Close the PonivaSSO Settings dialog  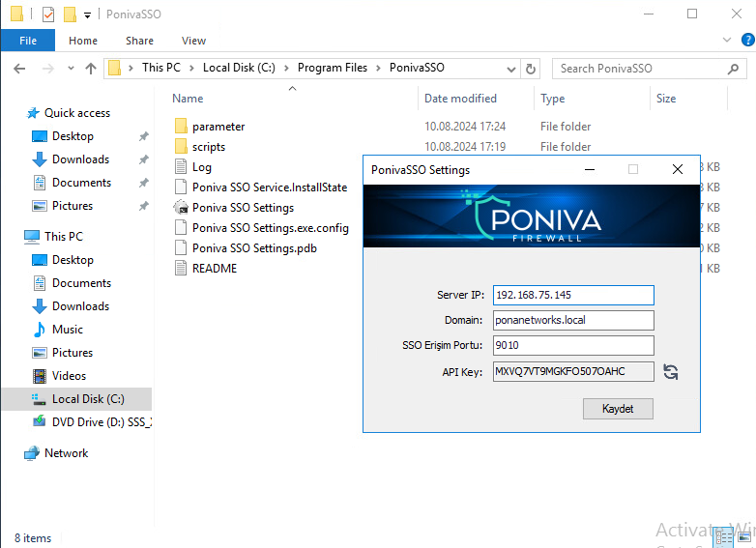click(678, 169)
